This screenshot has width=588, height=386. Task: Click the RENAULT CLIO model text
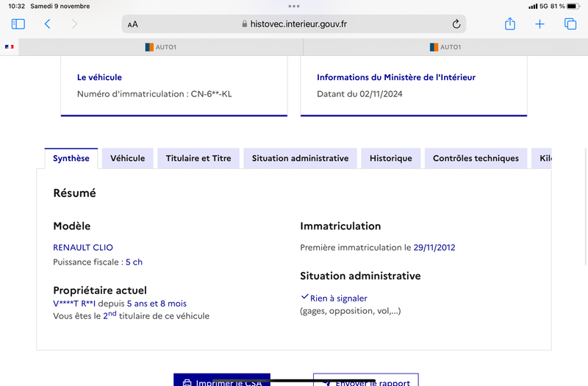pos(83,247)
